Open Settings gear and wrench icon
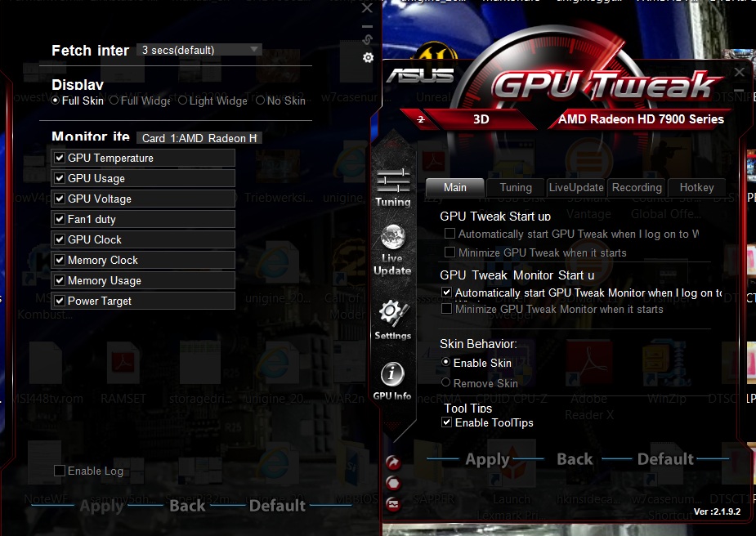The height and width of the screenshot is (536, 756). point(393,313)
